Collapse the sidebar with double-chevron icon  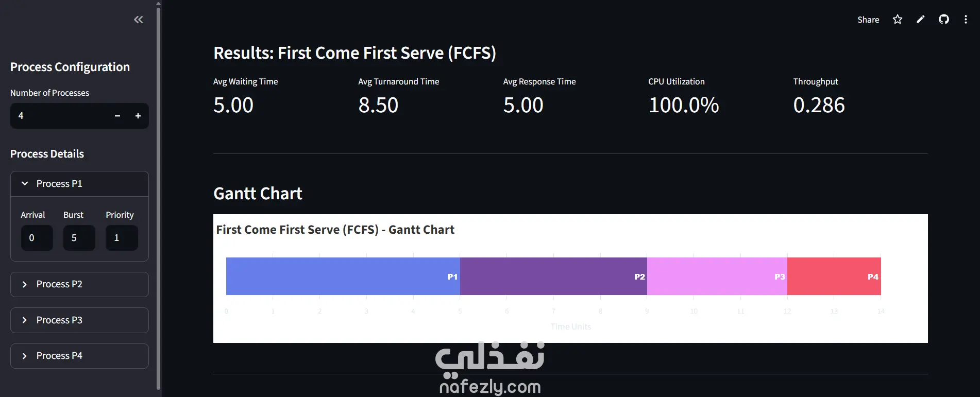click(138, 20)
